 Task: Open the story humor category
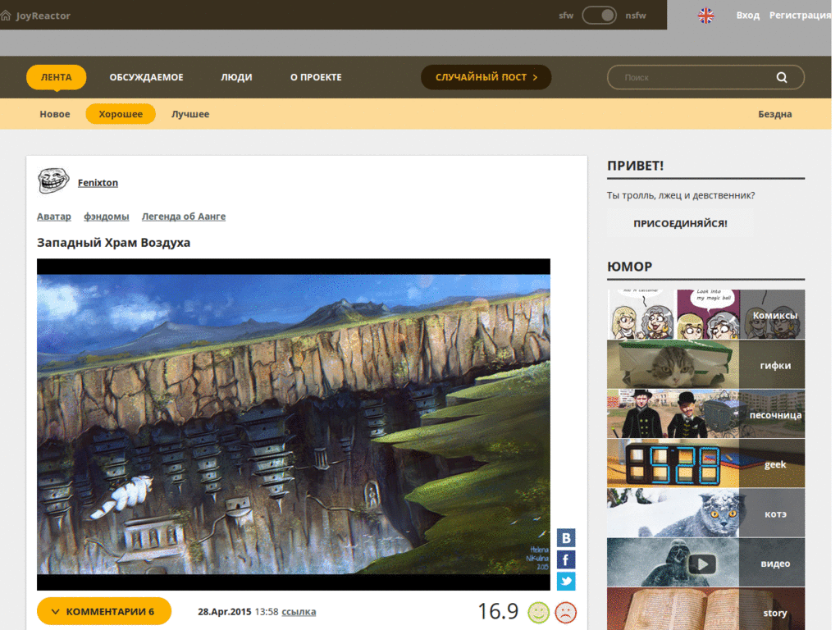pyautogui.click(x=705, y=609)
